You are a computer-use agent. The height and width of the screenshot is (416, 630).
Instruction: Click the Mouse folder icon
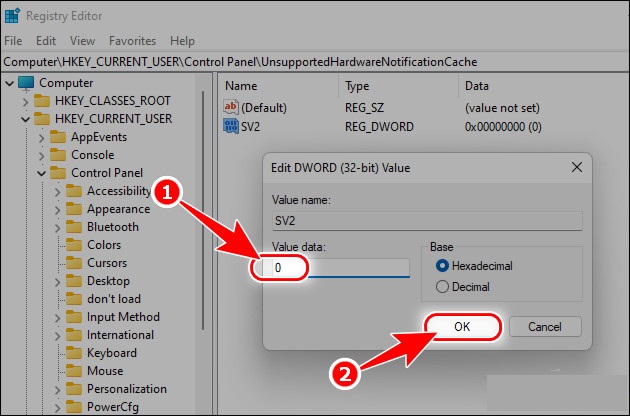point(74,371)
